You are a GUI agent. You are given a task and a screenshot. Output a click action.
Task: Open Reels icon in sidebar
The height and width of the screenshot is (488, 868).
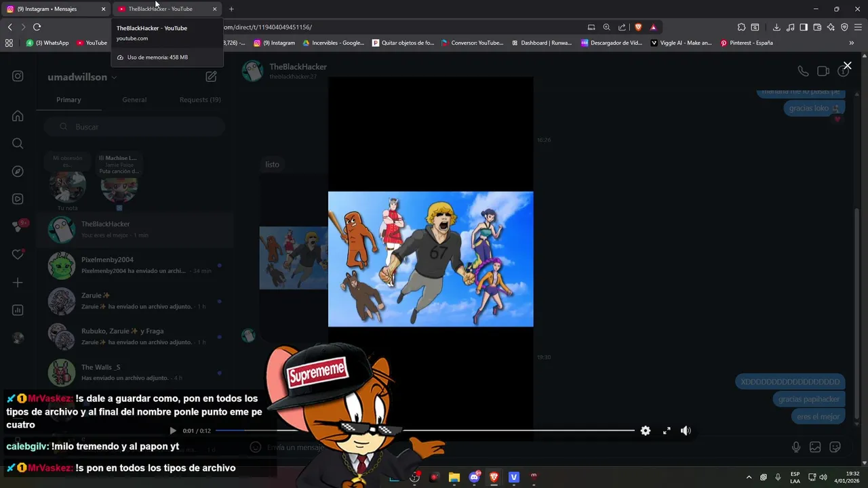coord(18,199)
